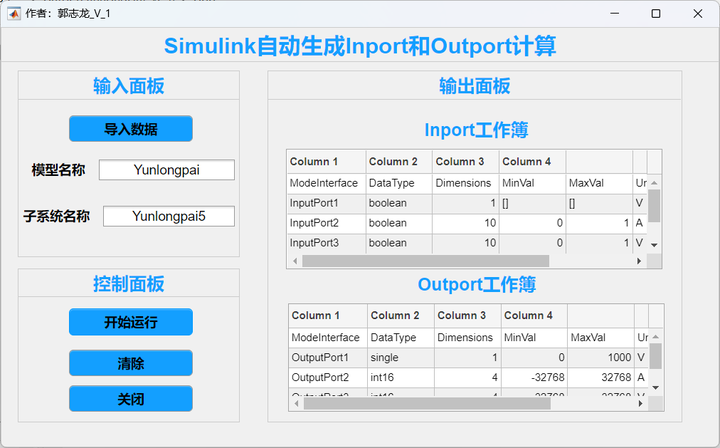Click the 清除 clear button
This screenshot has height=448, width=720.
[131, 363]
